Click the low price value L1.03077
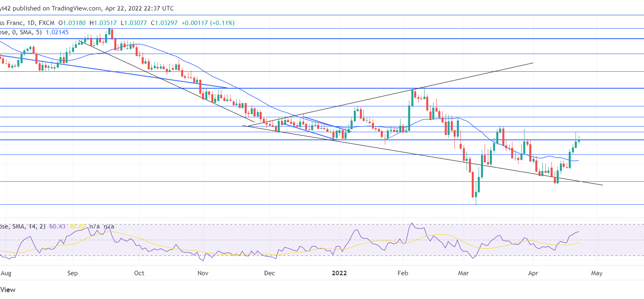This screenshot has height=299, width=644. coord(134,23)
